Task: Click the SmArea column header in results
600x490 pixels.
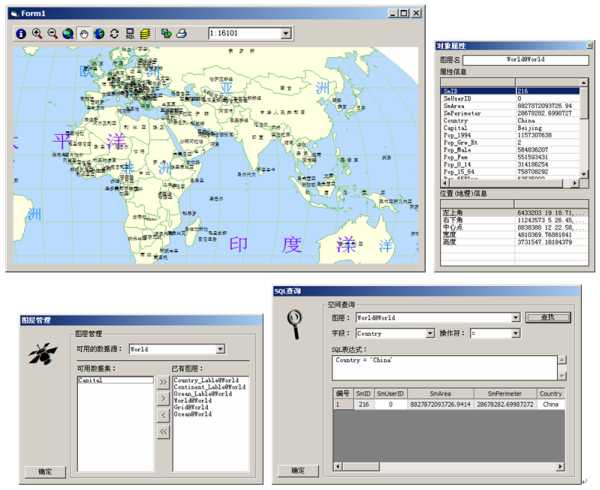Action: coord(440,393)
